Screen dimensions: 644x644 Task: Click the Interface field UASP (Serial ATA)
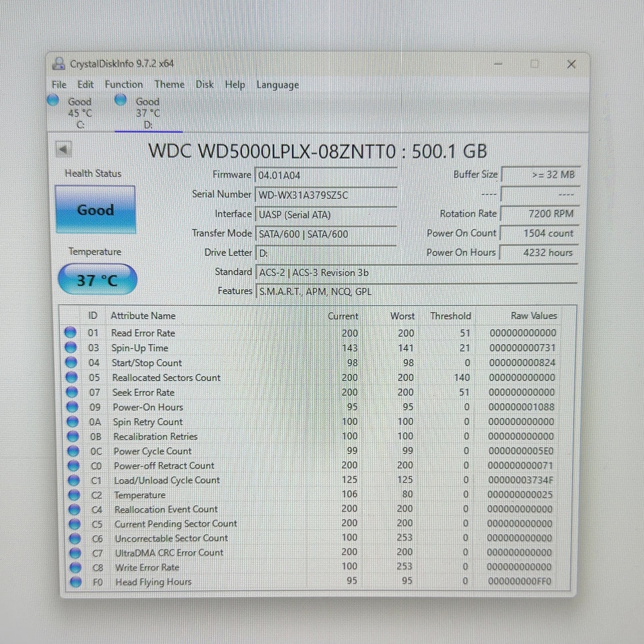point(326,215)
